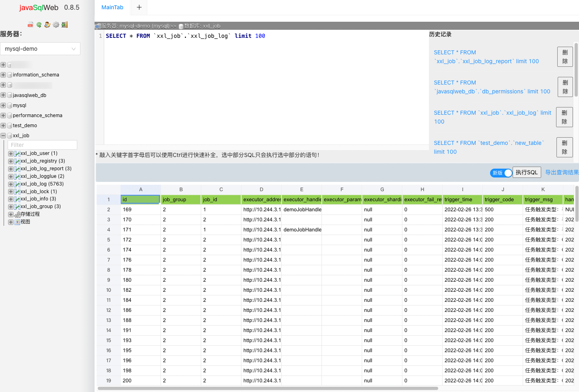Open the mysql-demo server dropdown

[40, 49]
